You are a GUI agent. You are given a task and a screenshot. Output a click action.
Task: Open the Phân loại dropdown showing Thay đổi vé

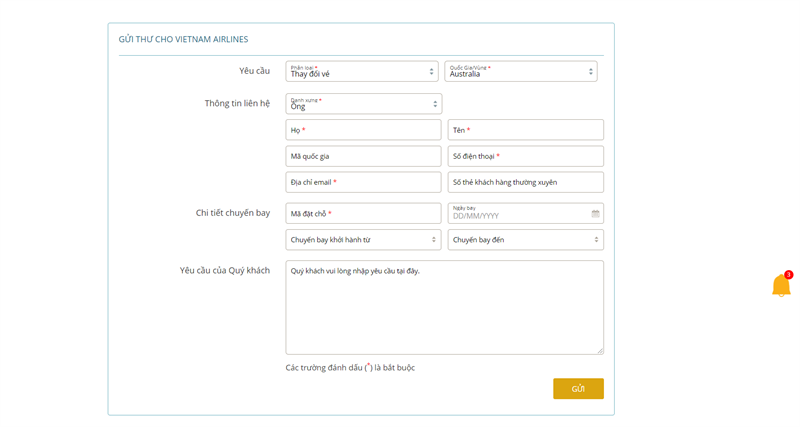coord(362,71)
